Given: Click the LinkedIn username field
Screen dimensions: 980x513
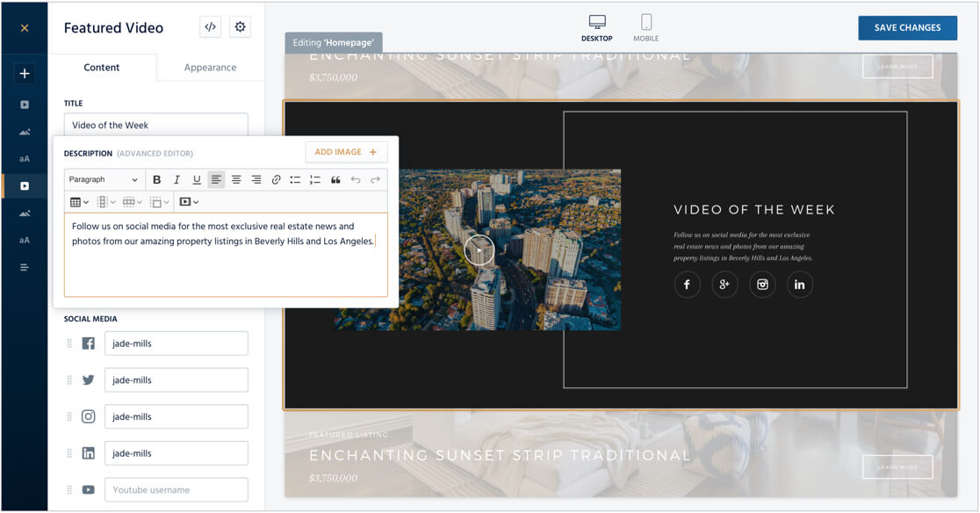Looking at the screenshot, I should [x=177, y=453].
